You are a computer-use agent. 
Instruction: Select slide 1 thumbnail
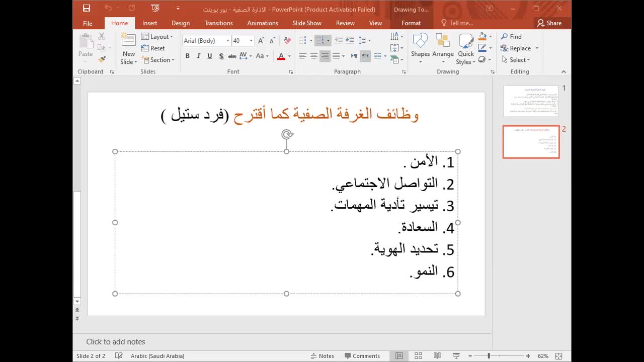[x=531, y=101]
